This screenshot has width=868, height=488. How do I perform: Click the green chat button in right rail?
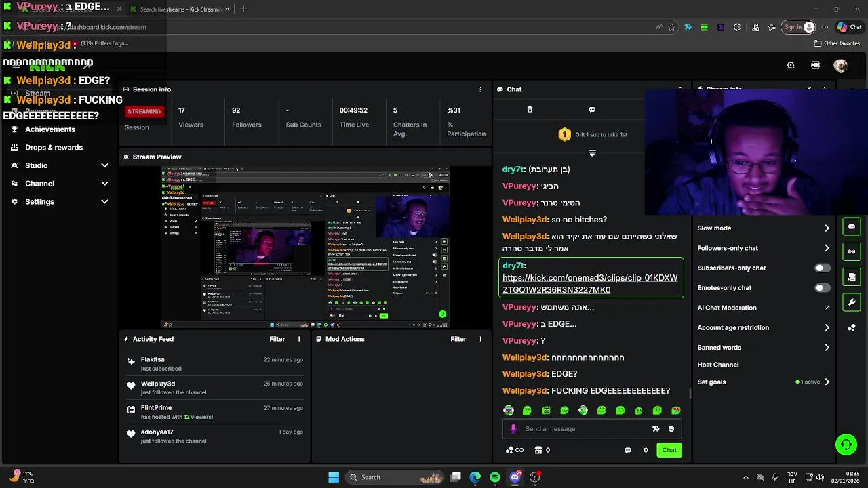point(852,226)
